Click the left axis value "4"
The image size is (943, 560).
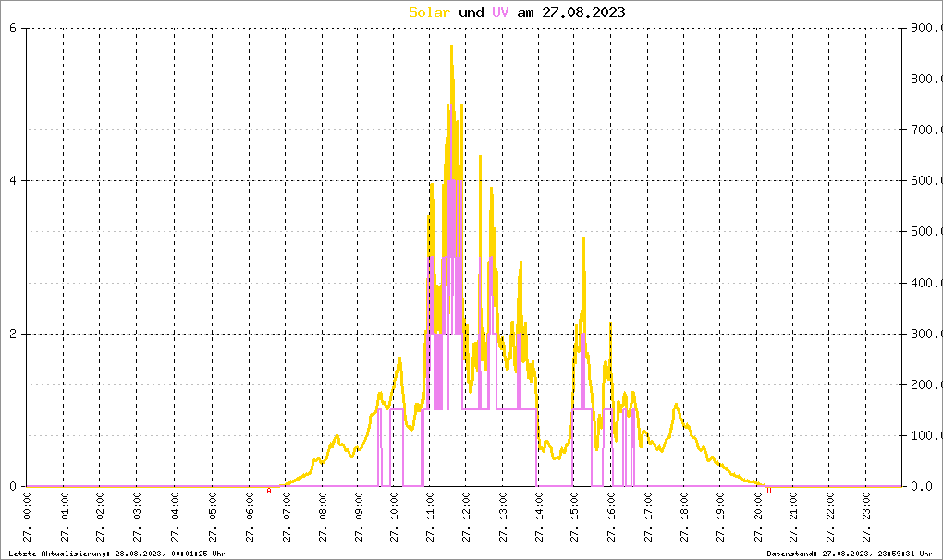(x=13, y=180)
